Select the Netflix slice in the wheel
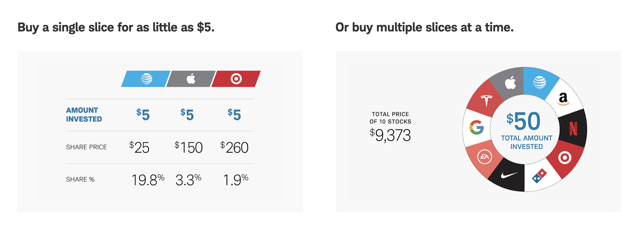The height and width of the screenshot is (236, 644). click(573, 128)
